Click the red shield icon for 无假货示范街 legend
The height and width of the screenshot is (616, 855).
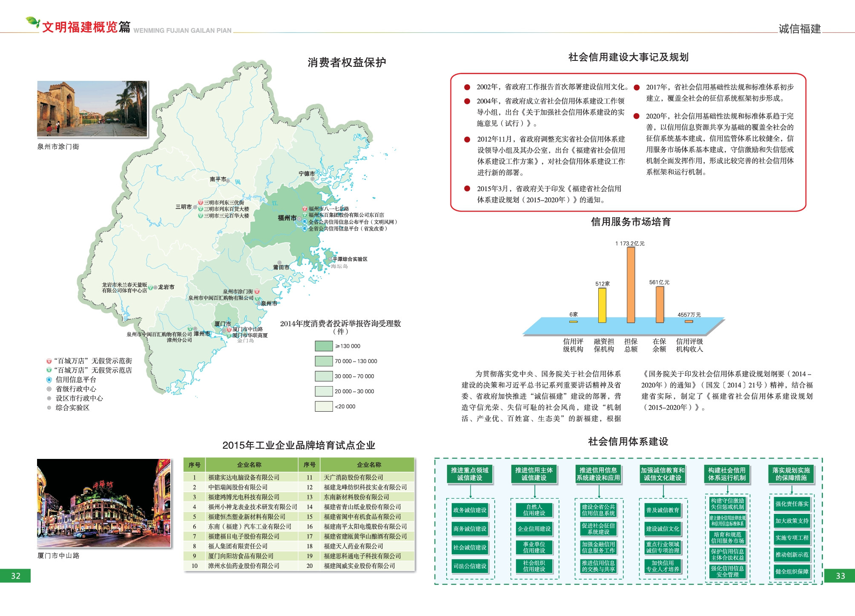[x=49, y=361]
